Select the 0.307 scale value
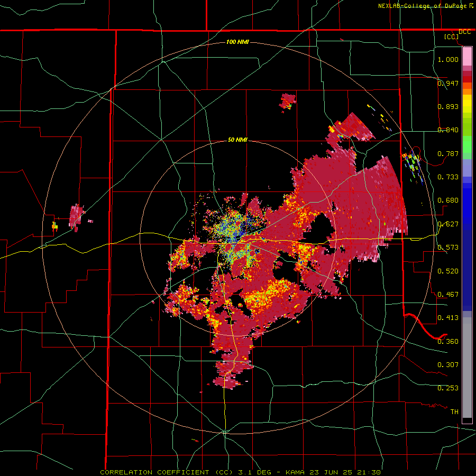This screenshot has height=476, width=476. [x=448, y=365]
